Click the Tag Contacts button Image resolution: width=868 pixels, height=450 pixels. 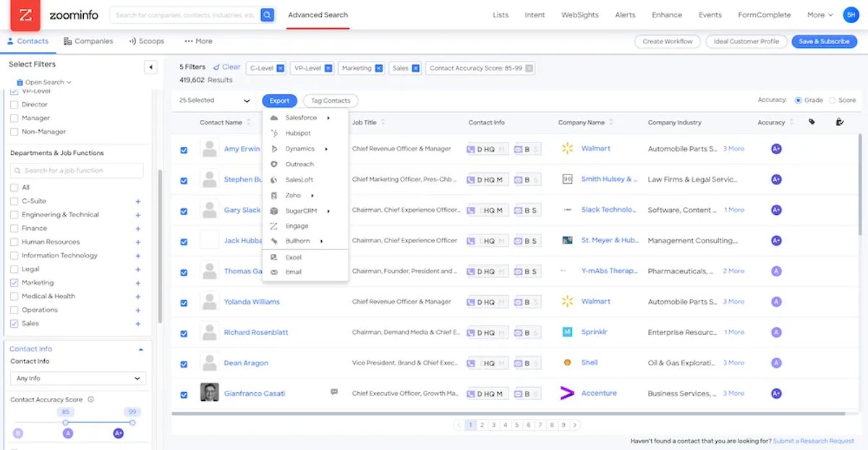(x=331, y=101)
